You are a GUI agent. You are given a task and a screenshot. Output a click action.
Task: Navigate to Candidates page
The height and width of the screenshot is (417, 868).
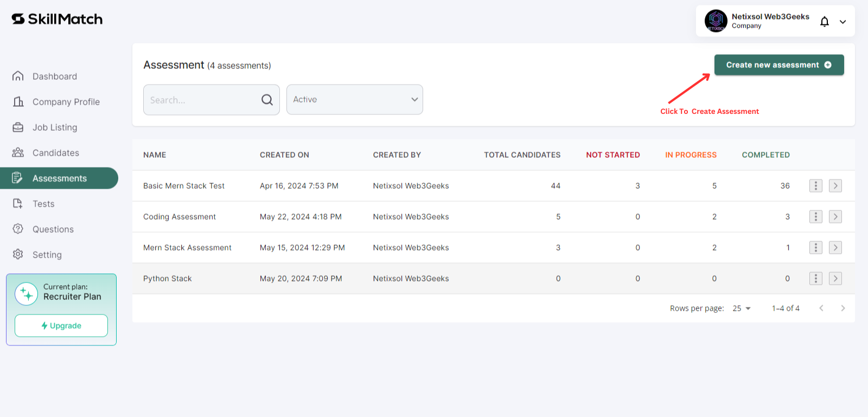tap(46, 153)
